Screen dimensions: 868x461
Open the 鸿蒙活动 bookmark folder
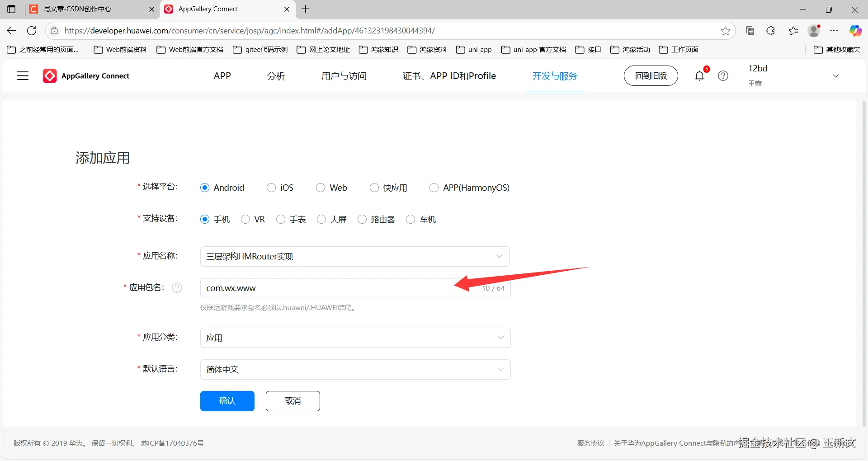[630, 50]
